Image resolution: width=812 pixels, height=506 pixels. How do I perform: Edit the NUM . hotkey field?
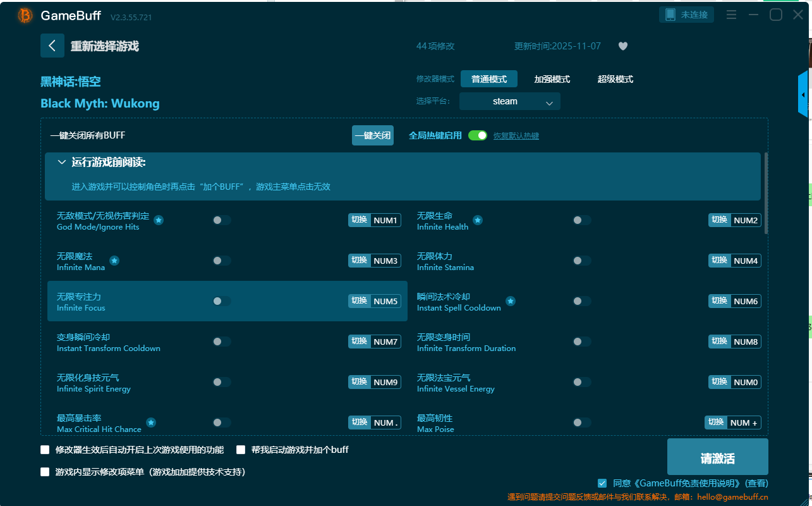(x=385, y=423)
